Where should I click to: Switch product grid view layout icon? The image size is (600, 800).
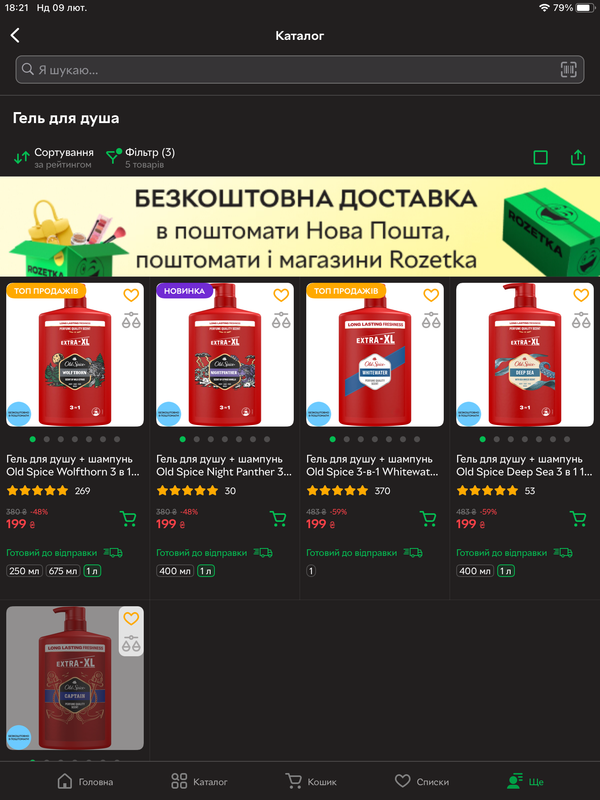tap(540, 157)
